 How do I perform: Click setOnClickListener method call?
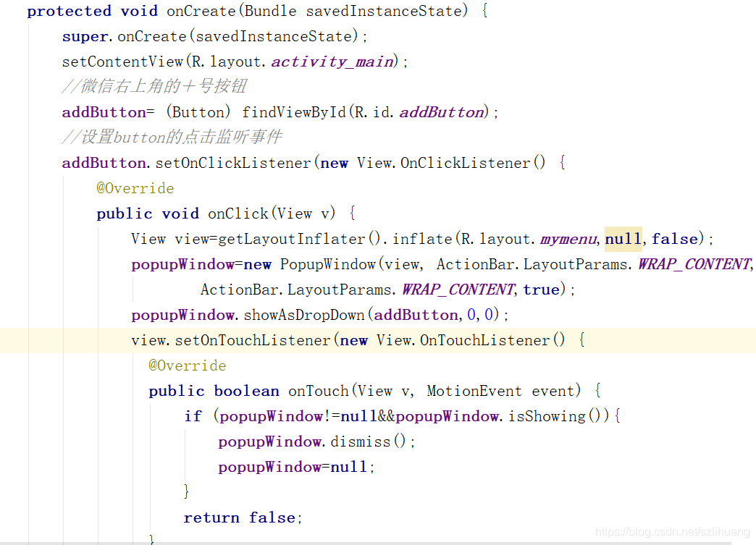(x=233, y=163)
